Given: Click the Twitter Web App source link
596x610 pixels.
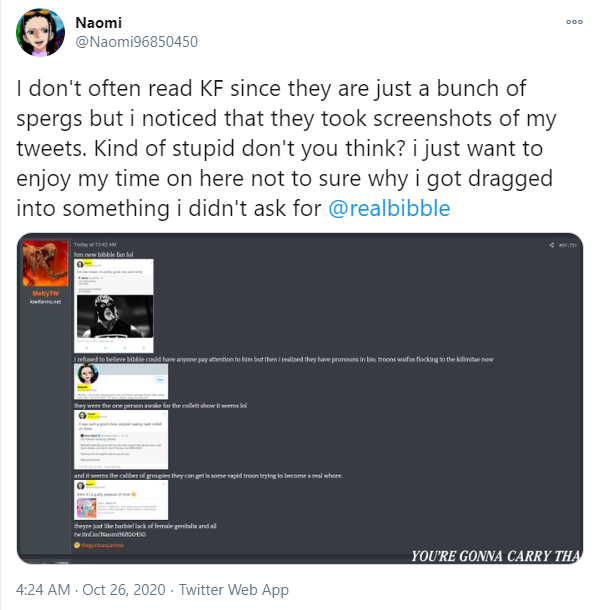Looking at the screenshot, I should [234, 589].
